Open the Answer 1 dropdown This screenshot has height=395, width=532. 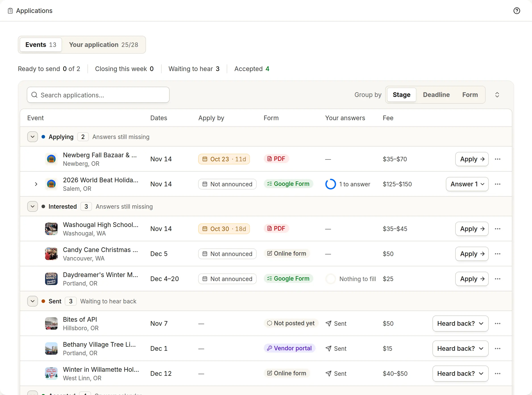coord(467,184)
